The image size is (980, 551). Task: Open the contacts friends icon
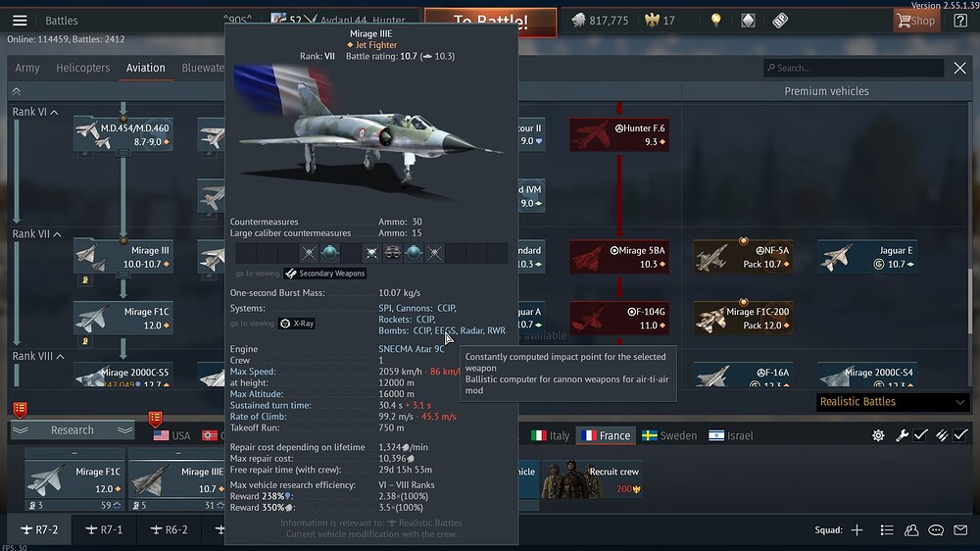pyautogui.click(x=911, y=530)
